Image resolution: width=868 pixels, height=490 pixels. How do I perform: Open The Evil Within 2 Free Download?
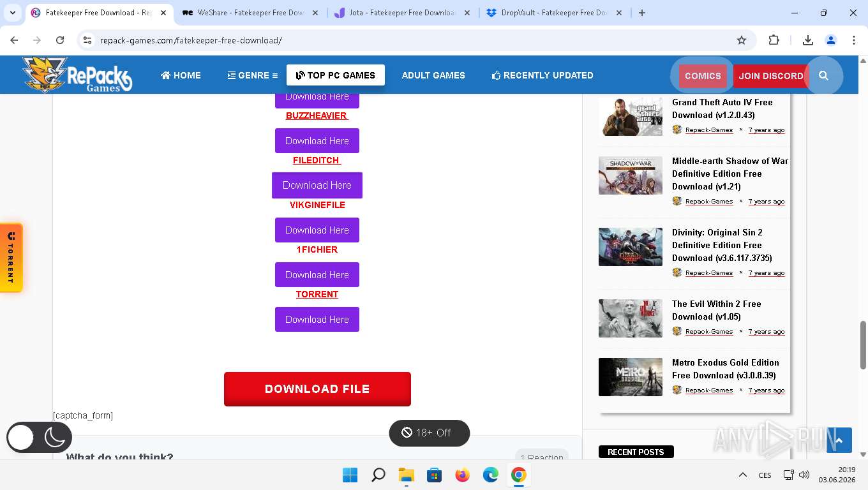click(717, 310)
